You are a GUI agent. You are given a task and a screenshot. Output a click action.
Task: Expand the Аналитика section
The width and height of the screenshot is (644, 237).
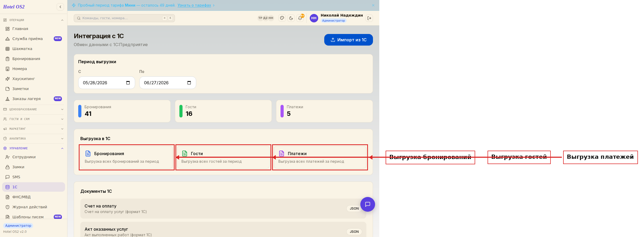point(33,139)
